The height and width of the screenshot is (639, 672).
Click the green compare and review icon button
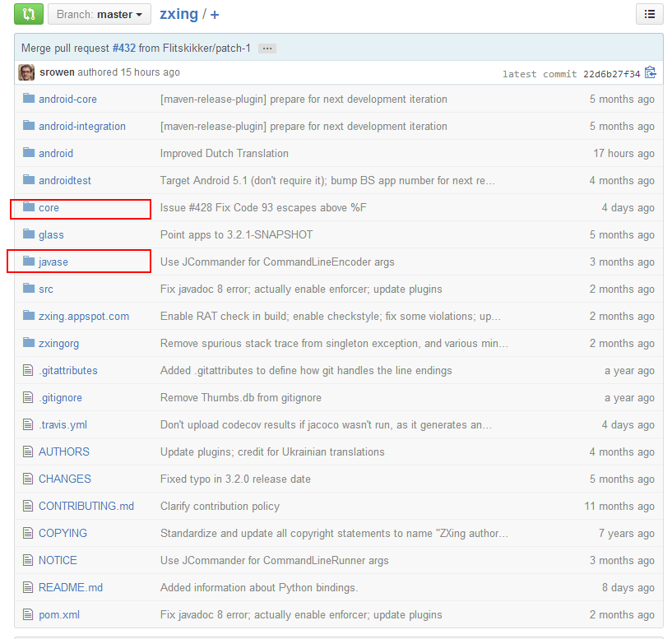[x=29, y=14]
